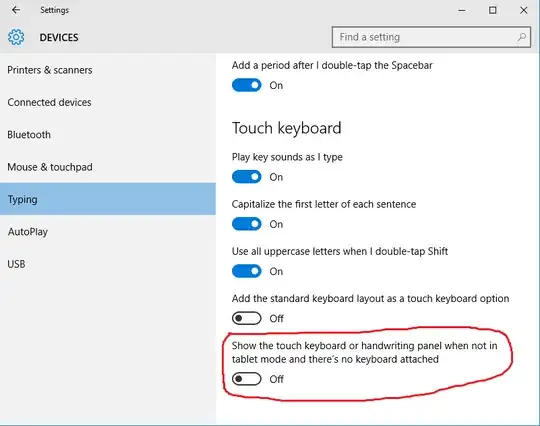Click 'Use all uppercase letters' label text
Viewport: 540px width, 426px height.
pyautogui.click(x=340, y=251)
